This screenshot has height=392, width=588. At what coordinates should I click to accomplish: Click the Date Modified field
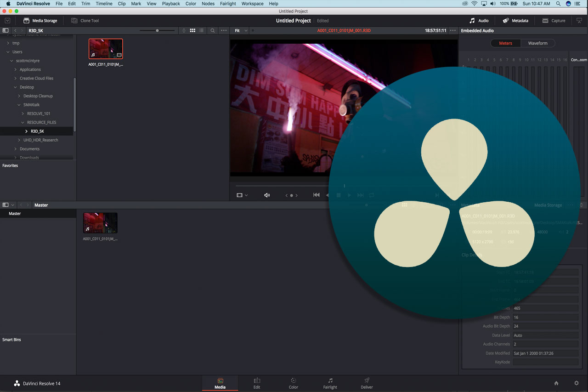coord(545,353)
